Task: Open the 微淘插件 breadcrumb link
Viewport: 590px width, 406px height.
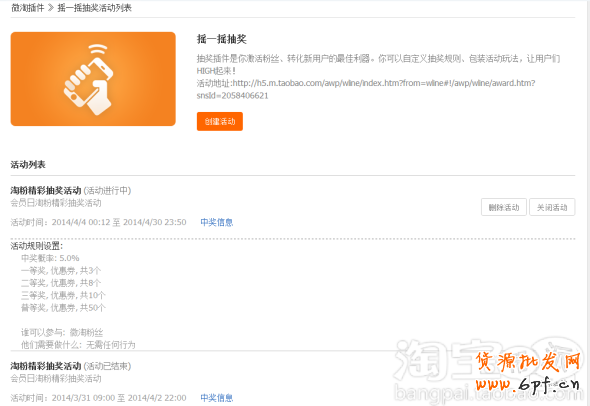Action: pos(27,8)
